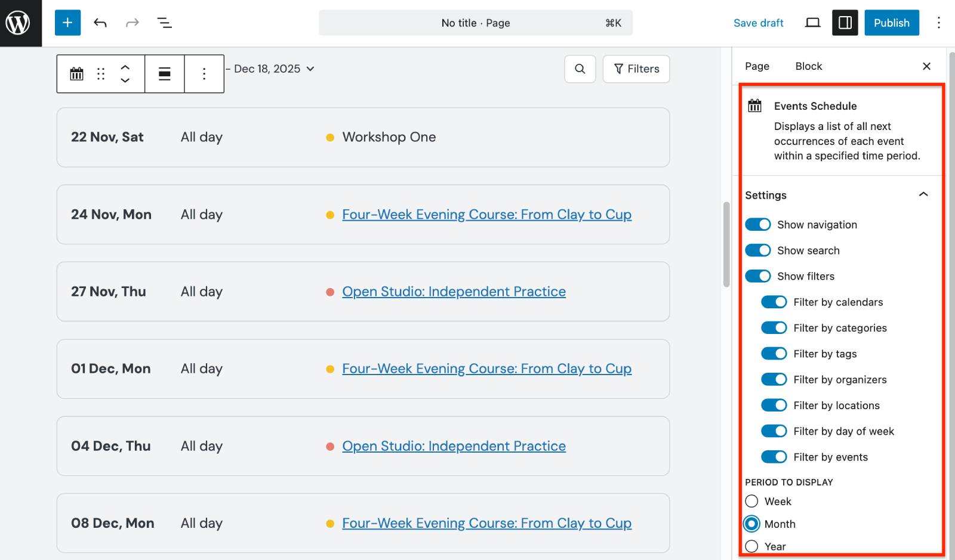Open the editor more options menu

point(938,23)
